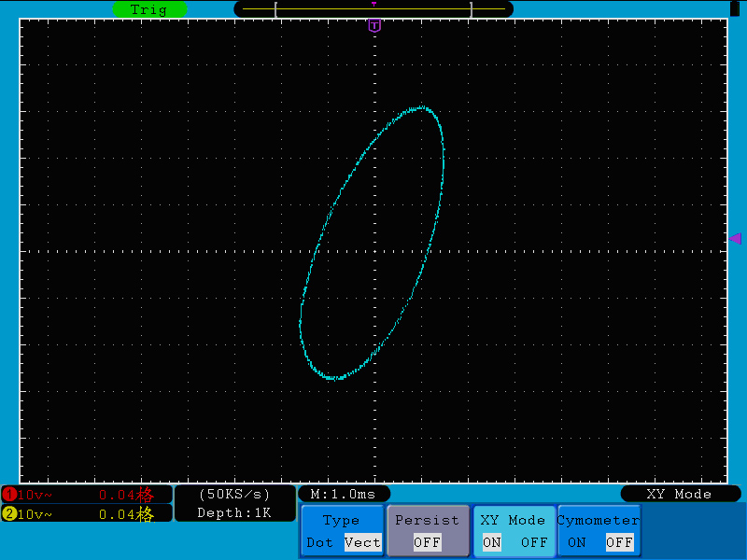Viewport: 747px width, 560px height.
Task: Click the right bracket of the memory window
Action: [x=471, y=9]
